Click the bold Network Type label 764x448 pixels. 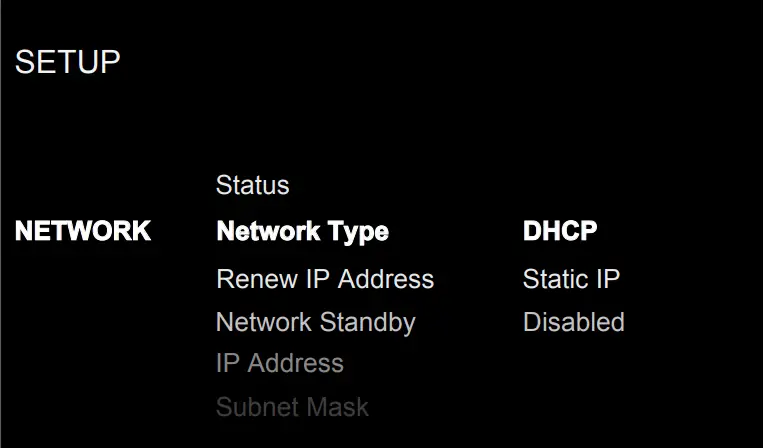point(302,232)
